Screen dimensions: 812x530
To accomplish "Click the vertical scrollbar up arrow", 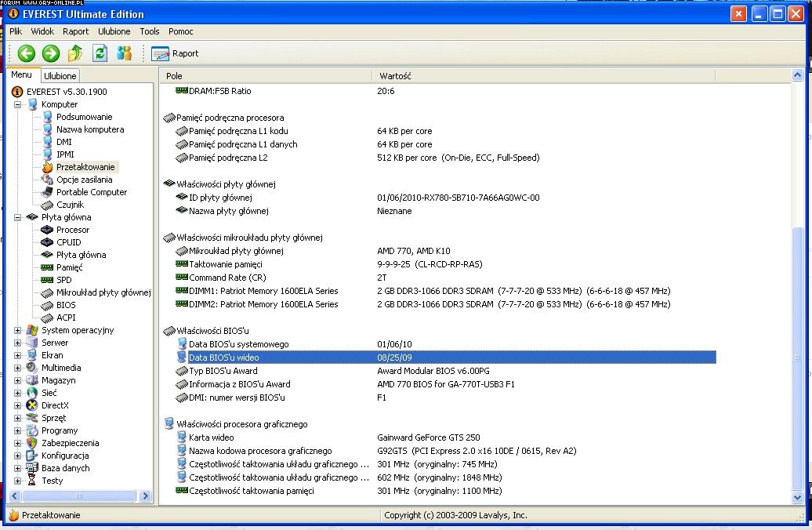I will 798,75.
